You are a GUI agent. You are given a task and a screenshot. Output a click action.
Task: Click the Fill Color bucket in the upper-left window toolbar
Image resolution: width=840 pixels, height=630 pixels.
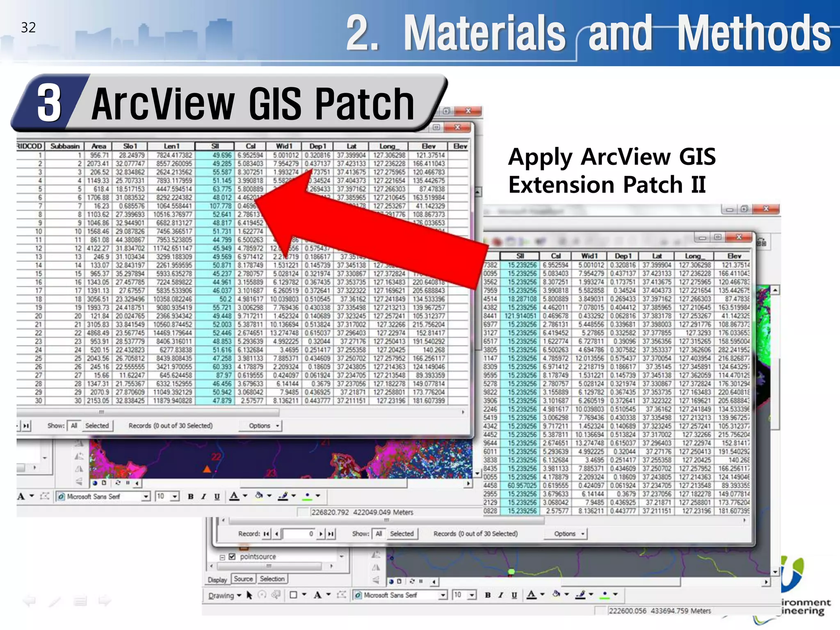click(259, 496)
